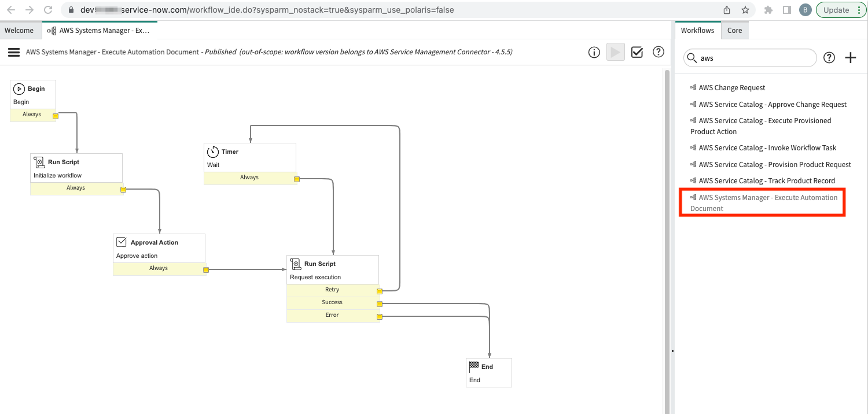Switch to the Welcome tab
The height and width of the screenshot is (414, 868).
coord(20,30)
